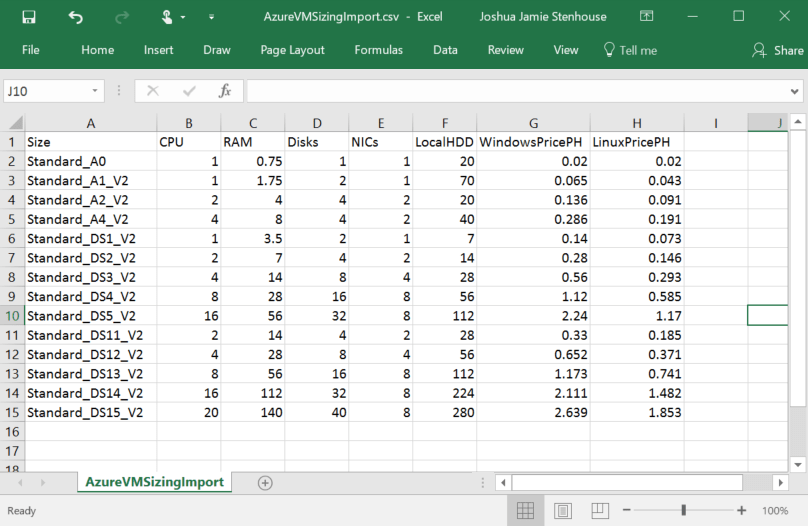808x526 pixels.
Task: Open the Draw ribbon tab
Action: click(216, 50)
